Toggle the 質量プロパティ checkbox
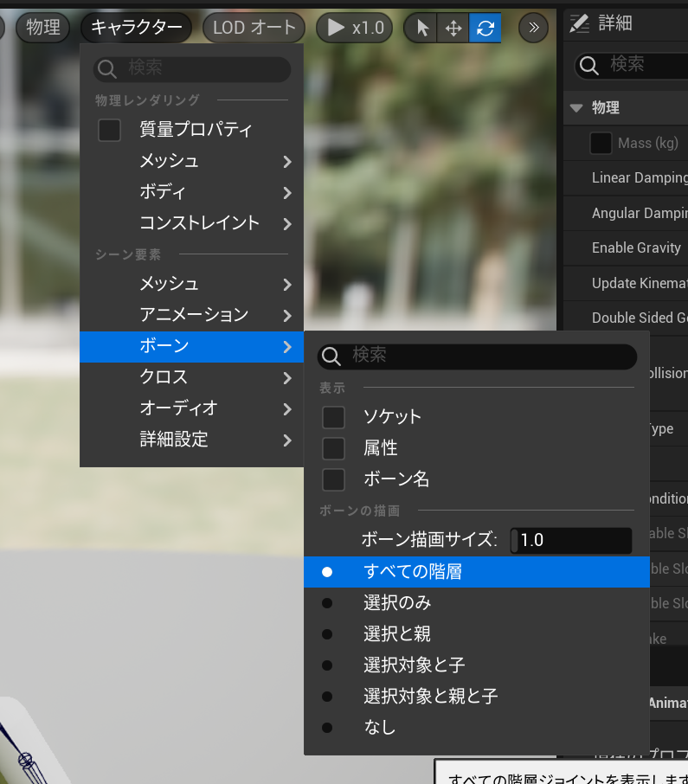The height and width of the screenshot is (784, 688). [109, 130]
